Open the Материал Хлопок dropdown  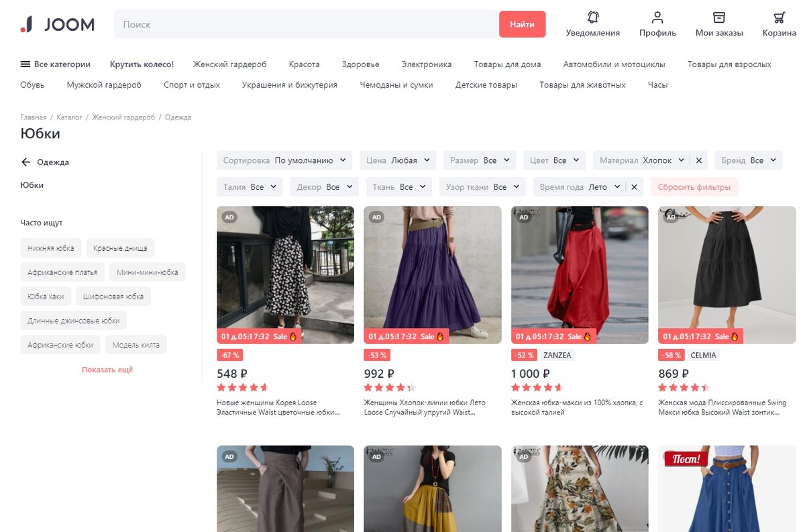coord(642,160)
